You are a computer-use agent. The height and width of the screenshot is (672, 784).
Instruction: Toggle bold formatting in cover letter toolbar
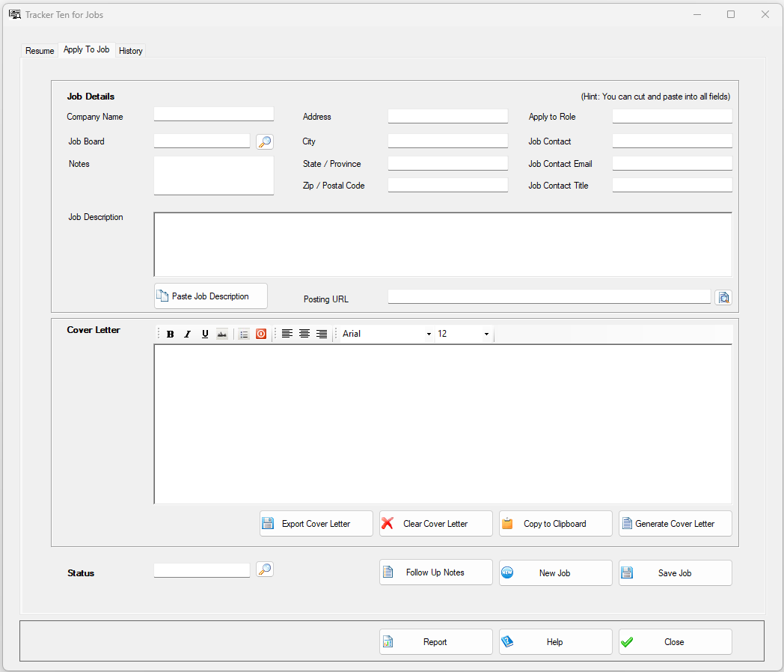click(x=170, y=334)
